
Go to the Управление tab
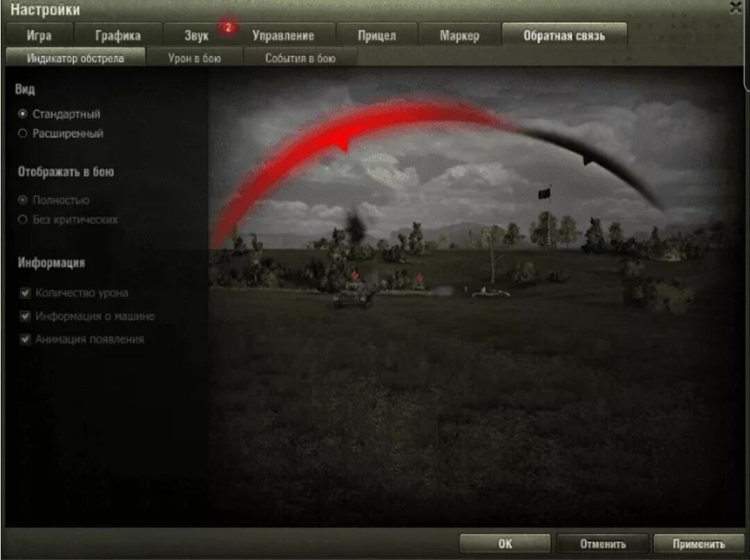(x=283, y=35)
